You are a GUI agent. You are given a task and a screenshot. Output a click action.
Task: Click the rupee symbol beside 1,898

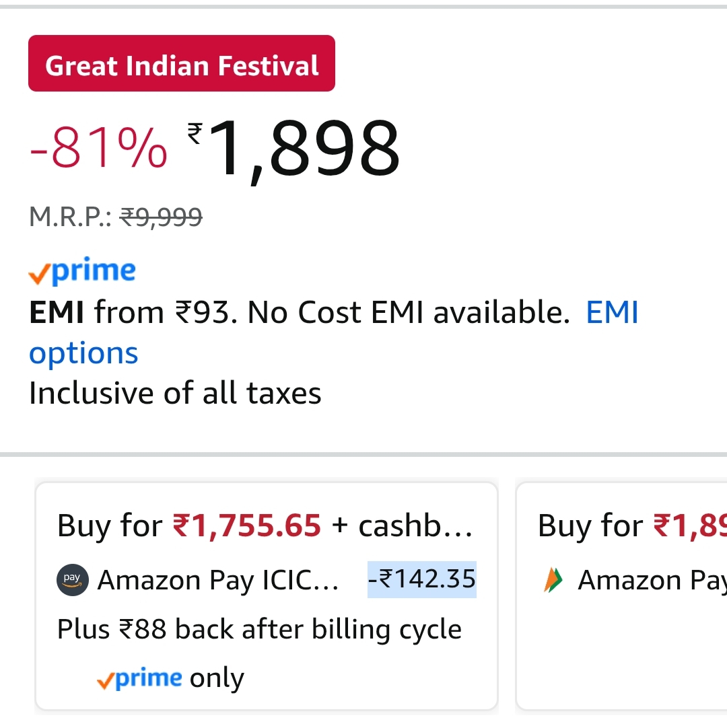[195, 133]
